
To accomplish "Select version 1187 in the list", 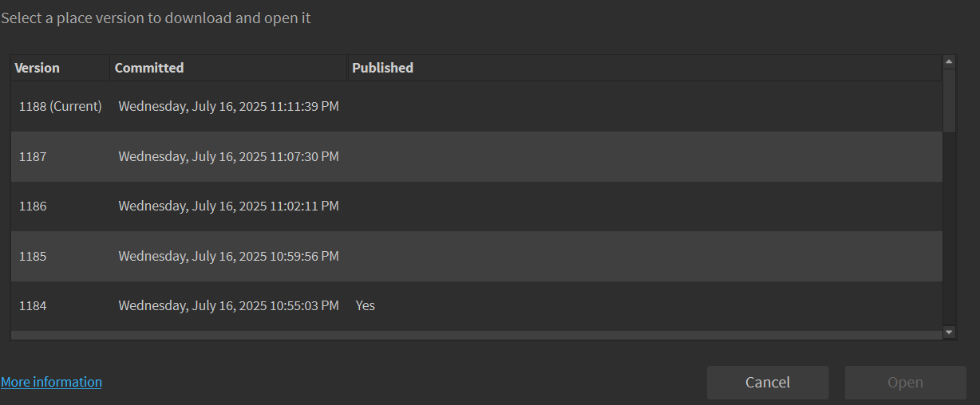I will (33, 156).
